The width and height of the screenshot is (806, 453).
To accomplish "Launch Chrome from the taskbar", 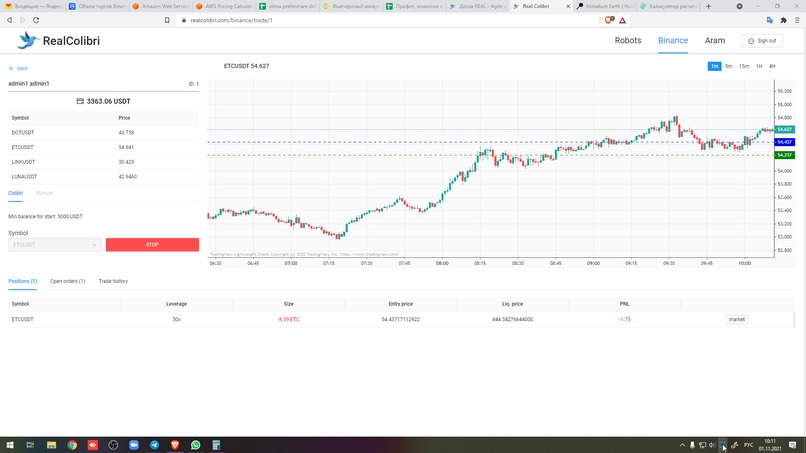I will pyautogui.click(x=72, y=445).
